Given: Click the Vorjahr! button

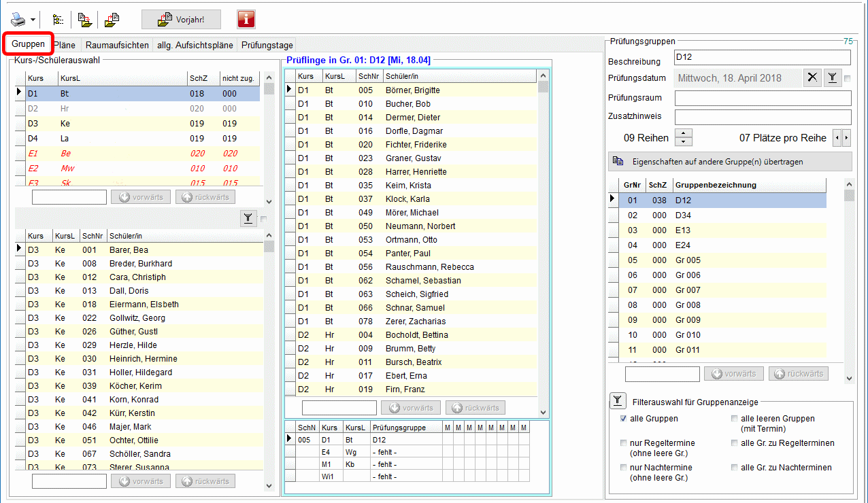Looking at the screenshot, I should (x=181, y=20).
